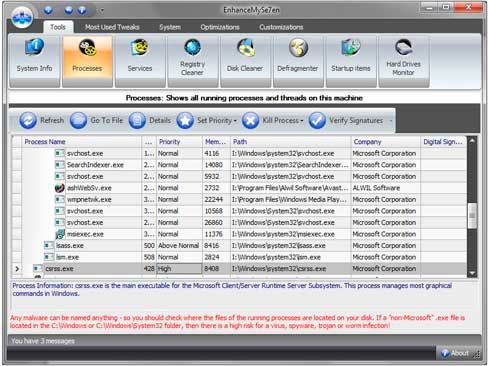Select the lsm.exe process row
Image resolution: width=488 pixels, height=366 pixels.
[x=239, y=257]
